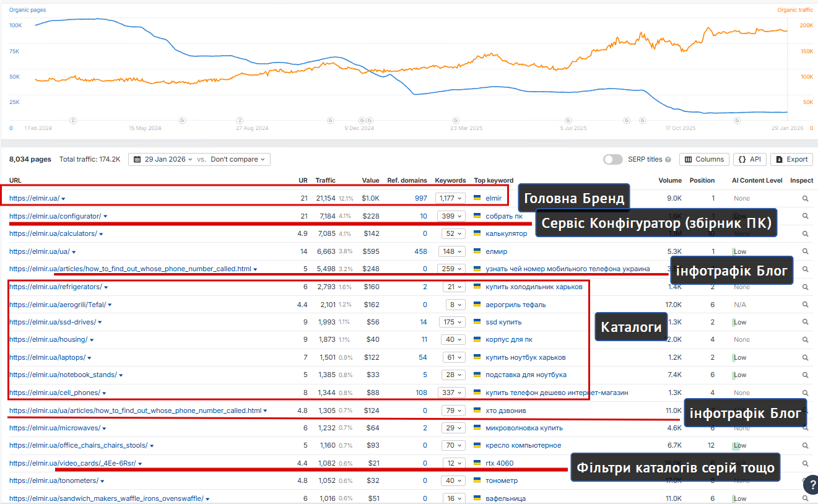Image resolution: width=818 pixels, height=504 pixels.
Task: Open the 997 referring domains link
Action: (x=421, y=198)
